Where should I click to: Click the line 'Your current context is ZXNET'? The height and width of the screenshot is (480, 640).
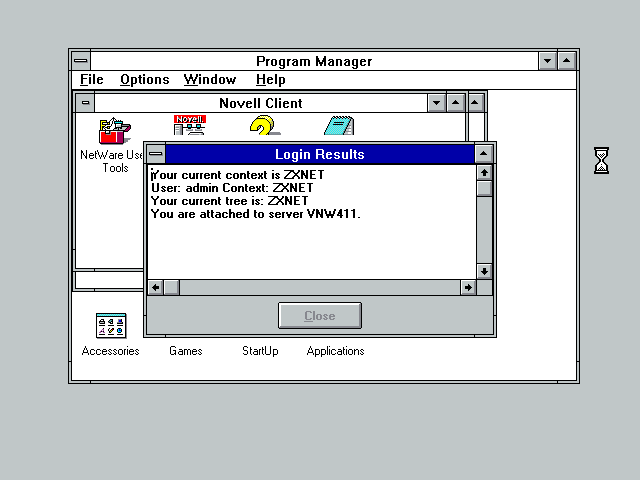tap(238, 175)
